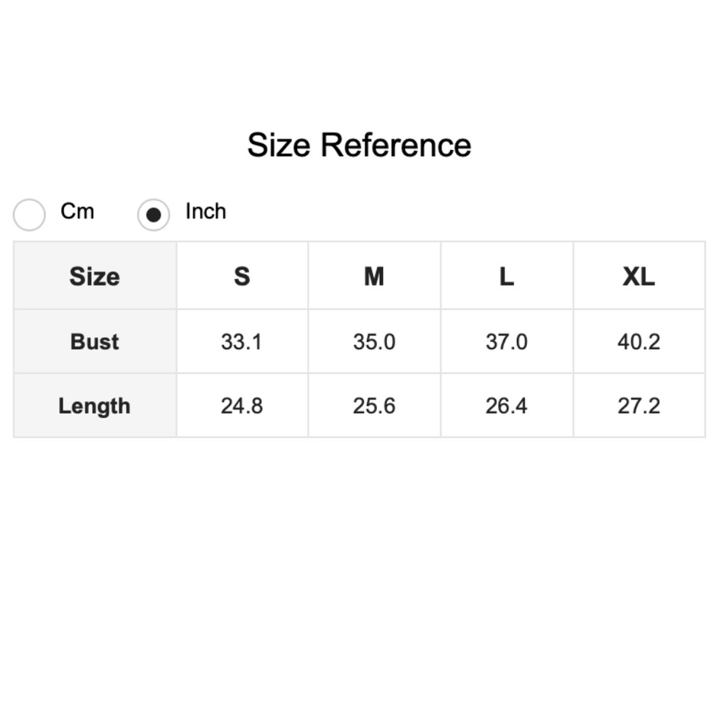This screenshot has height=728, width=728.
Task: Click the 40.2 bust value for XL
Action: (x=638, y=341)
